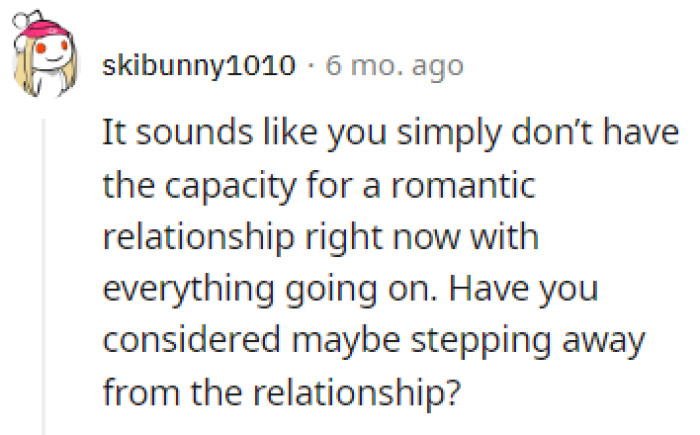Collapse the comment using the thread line
This screenshot has width=700, height=435.
(x=43, y=270)
